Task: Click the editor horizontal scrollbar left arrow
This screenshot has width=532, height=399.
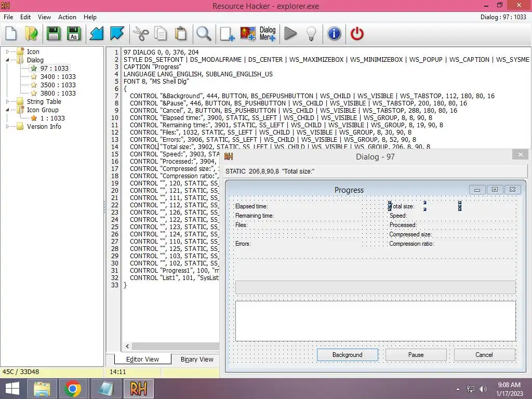Action: coord(127,347)
